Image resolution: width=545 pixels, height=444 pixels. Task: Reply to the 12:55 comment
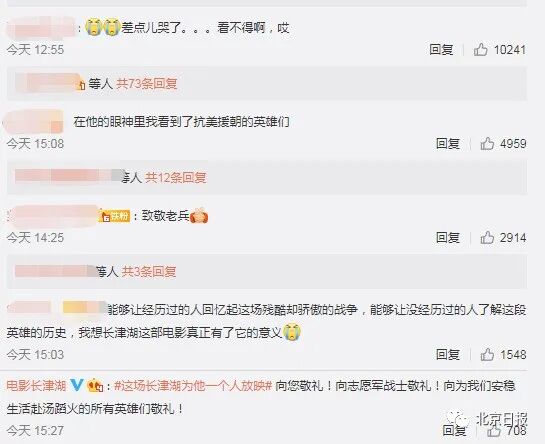[x=441, y=49]
